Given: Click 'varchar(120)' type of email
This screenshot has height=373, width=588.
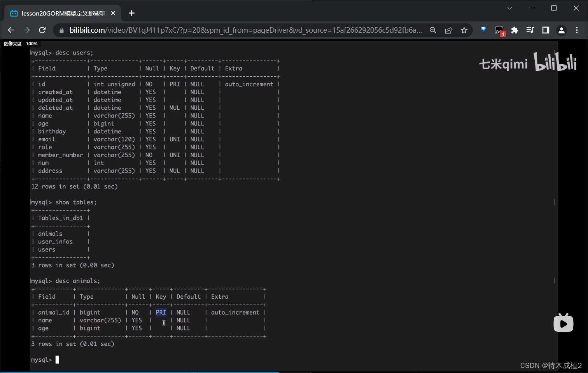Looking at the screenshot, I should tap(114, 139).
